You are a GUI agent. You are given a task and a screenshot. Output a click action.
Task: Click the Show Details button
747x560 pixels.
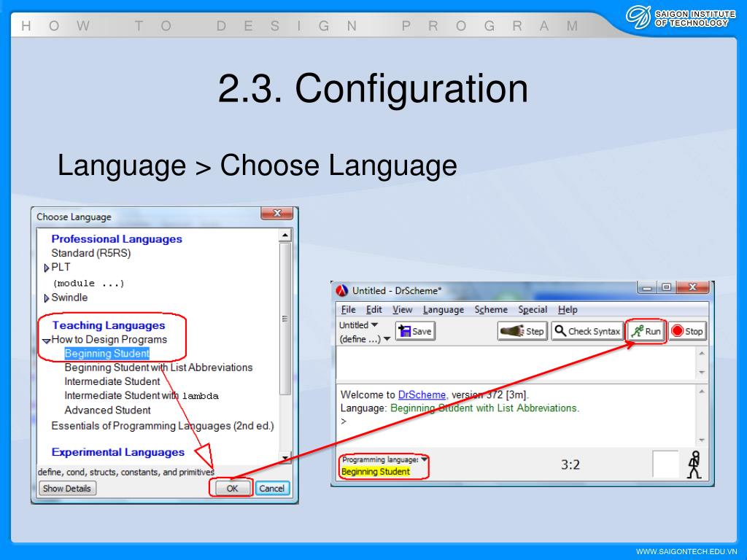tap(67, 488)
